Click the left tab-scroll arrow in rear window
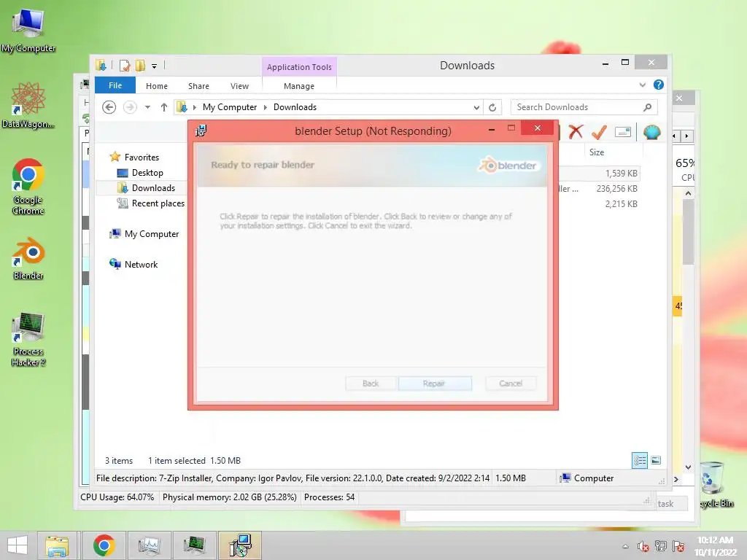Screen dimensions: 747x560 [x=674, y=136]
